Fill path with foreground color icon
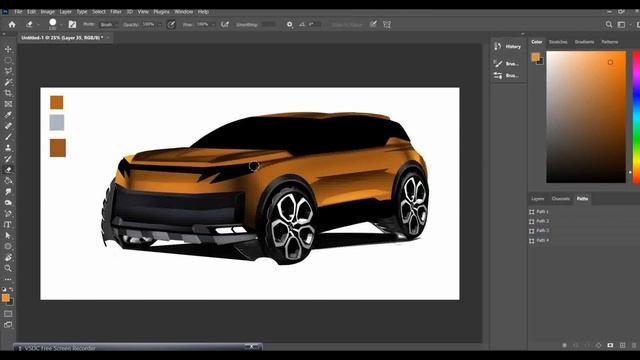Screen dimensions: 640x360 point(564,345)
